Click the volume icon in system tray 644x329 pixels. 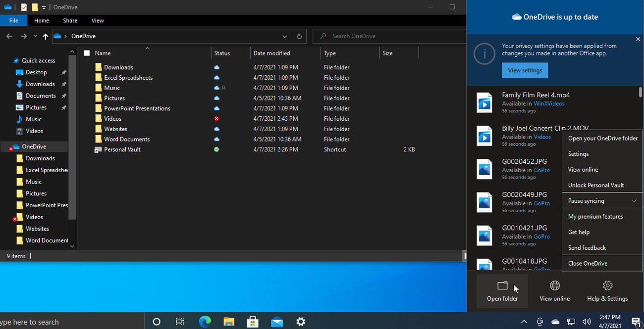(x=587, y=322)
